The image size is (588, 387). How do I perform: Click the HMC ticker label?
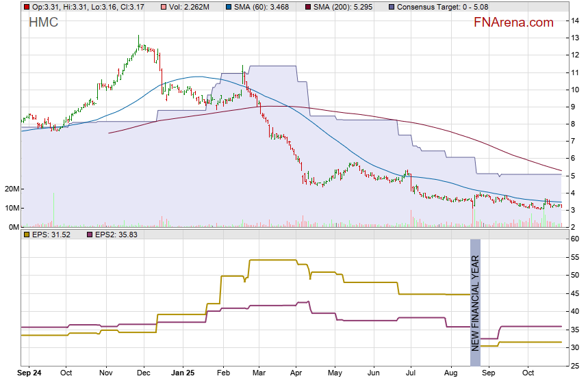coord(43,23)
